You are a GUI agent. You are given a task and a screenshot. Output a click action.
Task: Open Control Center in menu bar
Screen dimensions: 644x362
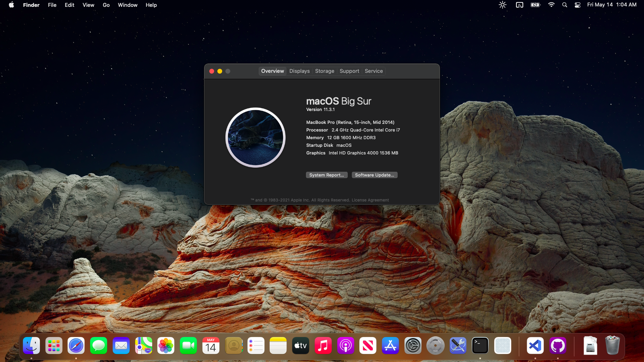578,5
